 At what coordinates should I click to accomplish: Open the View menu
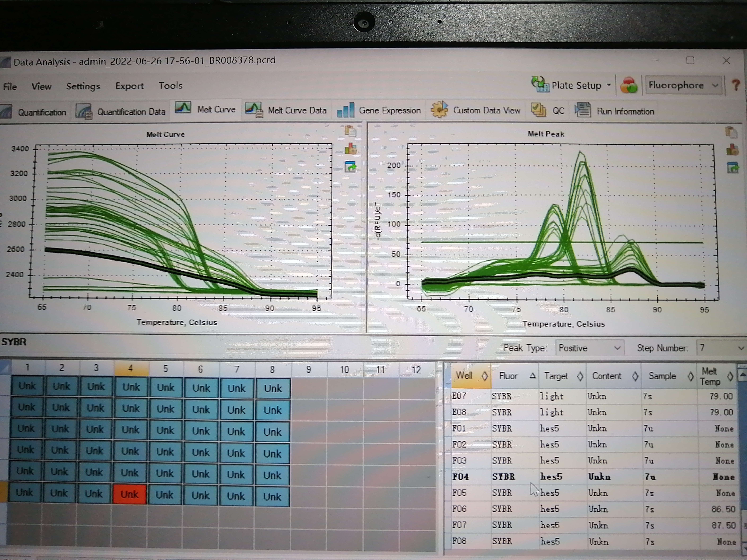click(x=42, y=86)
